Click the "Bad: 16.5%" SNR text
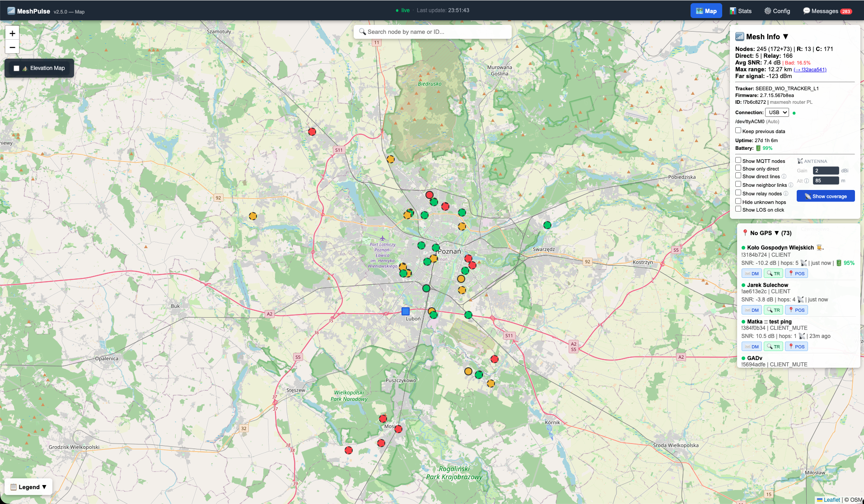Screen dimensions: 864x504 pos(798,63)
